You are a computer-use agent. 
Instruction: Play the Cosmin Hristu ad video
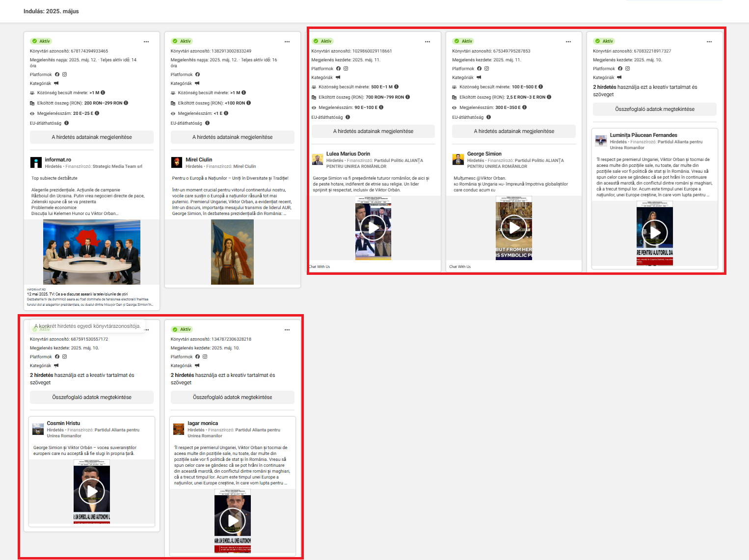point(92,491)
